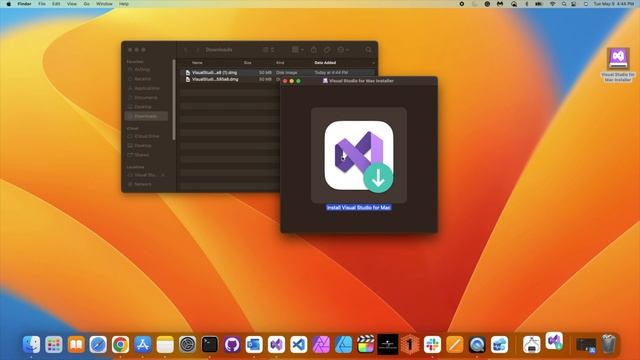640x360 pixels.
Task: Launch Google Chrome from the Dock
Action: tap(120, 344)
